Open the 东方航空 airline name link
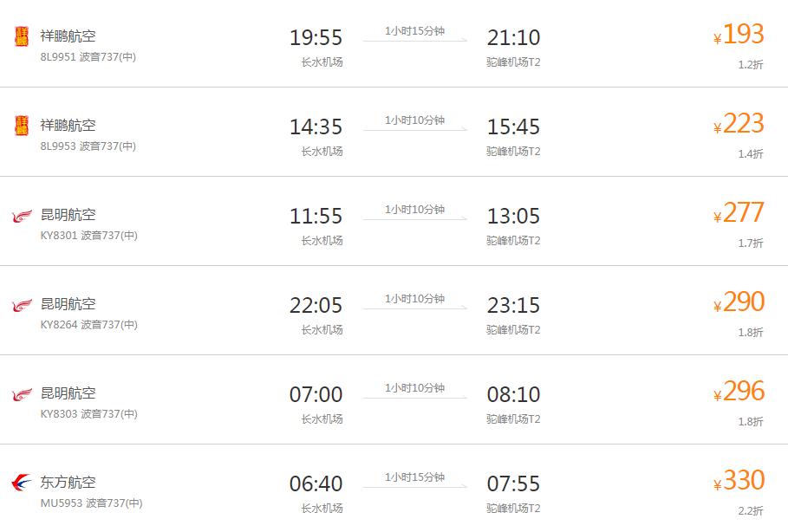 coord(68,483)
